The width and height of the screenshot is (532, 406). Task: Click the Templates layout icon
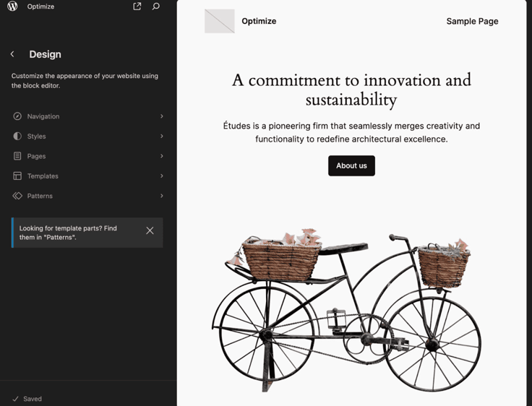(x=17, y=176)
